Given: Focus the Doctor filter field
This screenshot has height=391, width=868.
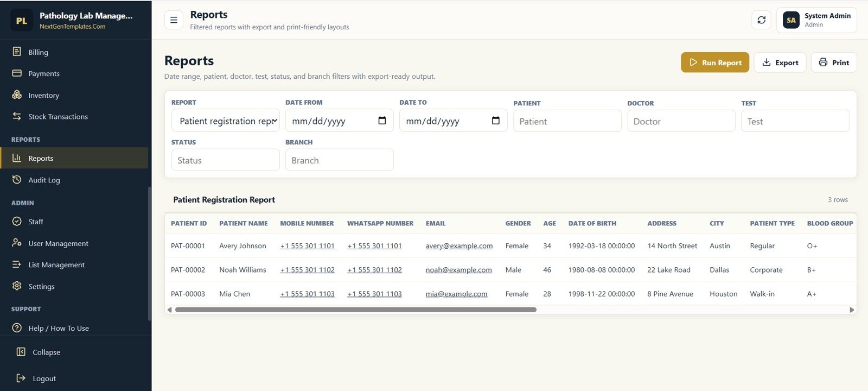Looking at the screenshot, I should click(681, 121).
